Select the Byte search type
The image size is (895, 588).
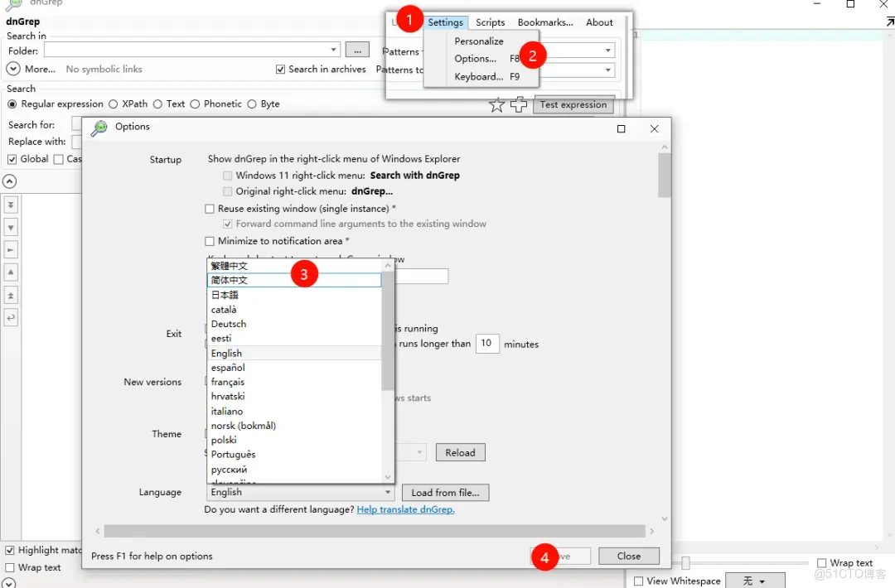pyautogui.click(x=252, y=104)
